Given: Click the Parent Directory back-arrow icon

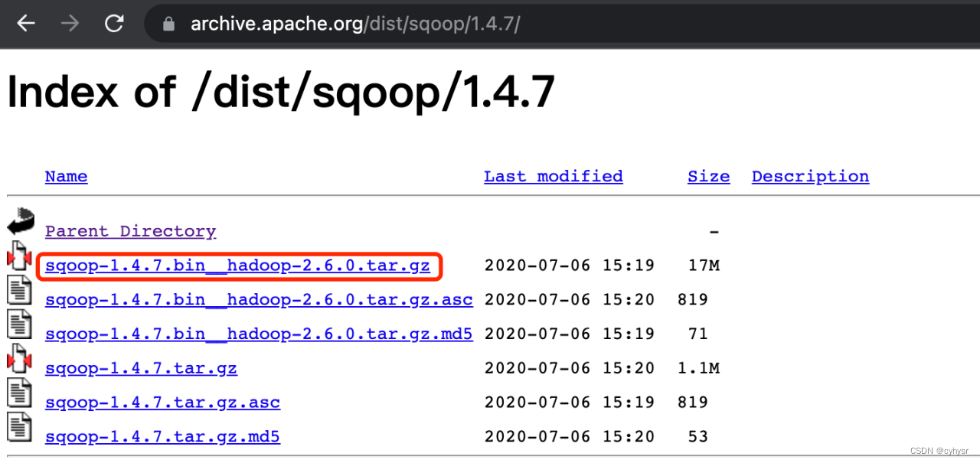Looking at the screenshot, I should pos(21,222).
